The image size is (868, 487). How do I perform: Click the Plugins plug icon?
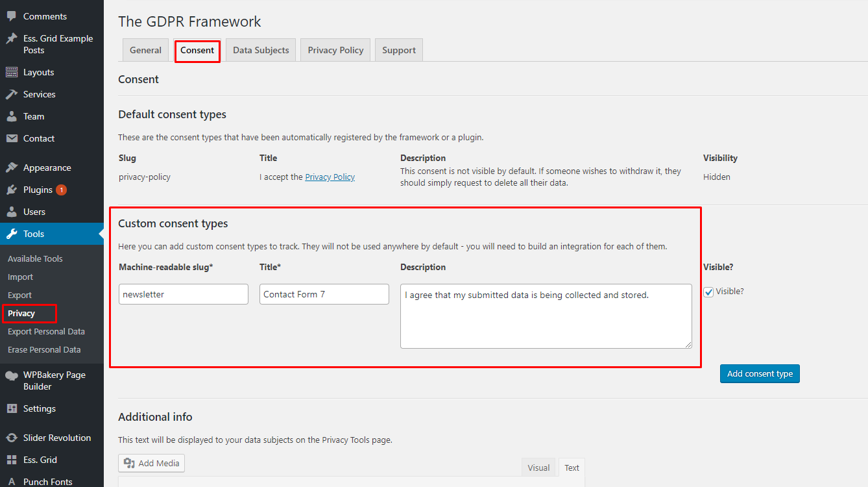[12, 190]
